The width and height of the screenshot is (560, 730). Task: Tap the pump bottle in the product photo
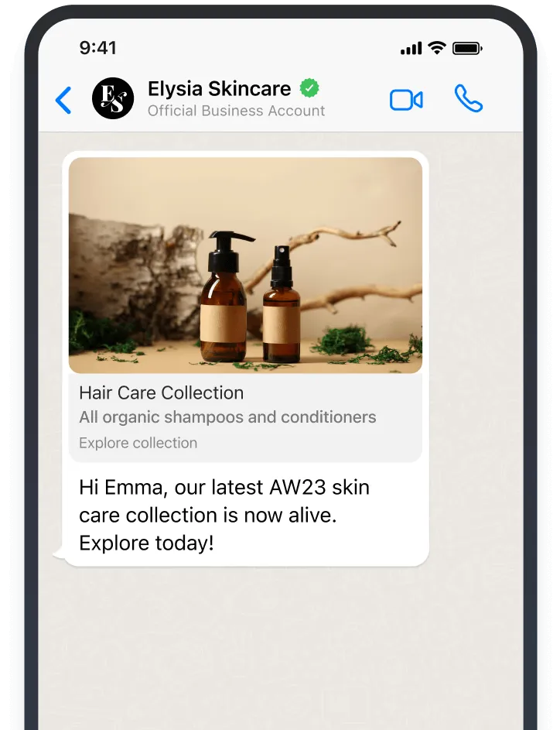(x=224, y=296)
